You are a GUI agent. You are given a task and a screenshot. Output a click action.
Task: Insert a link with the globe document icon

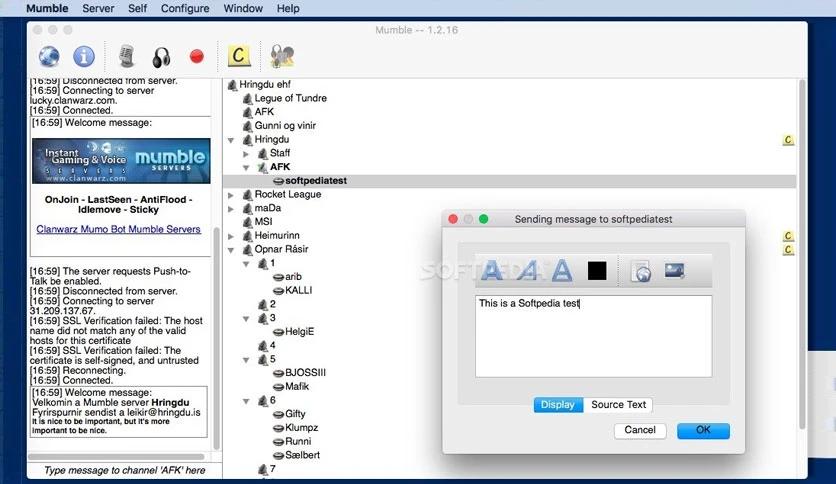point(641,271)
